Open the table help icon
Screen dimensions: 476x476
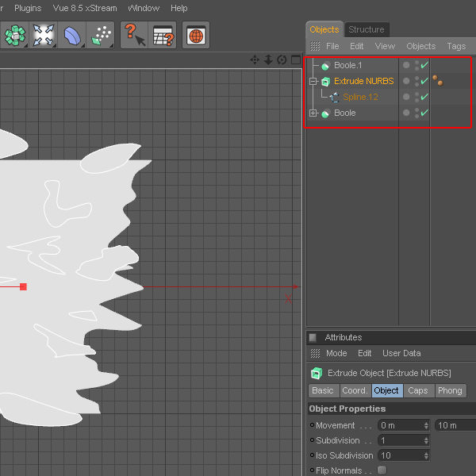pyautogui.click(x=163, y=35)
